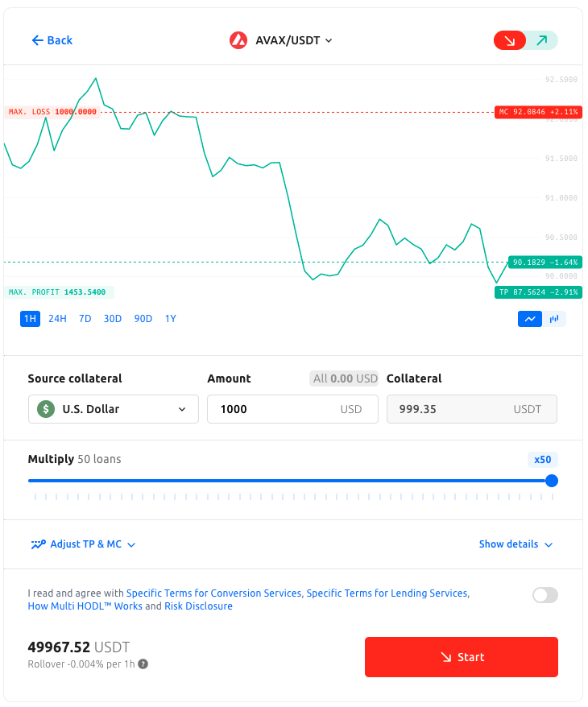Click the green dollar sign currency icon
The height and width of the screenshot is (707, 588).
click(x=46, y=409)
